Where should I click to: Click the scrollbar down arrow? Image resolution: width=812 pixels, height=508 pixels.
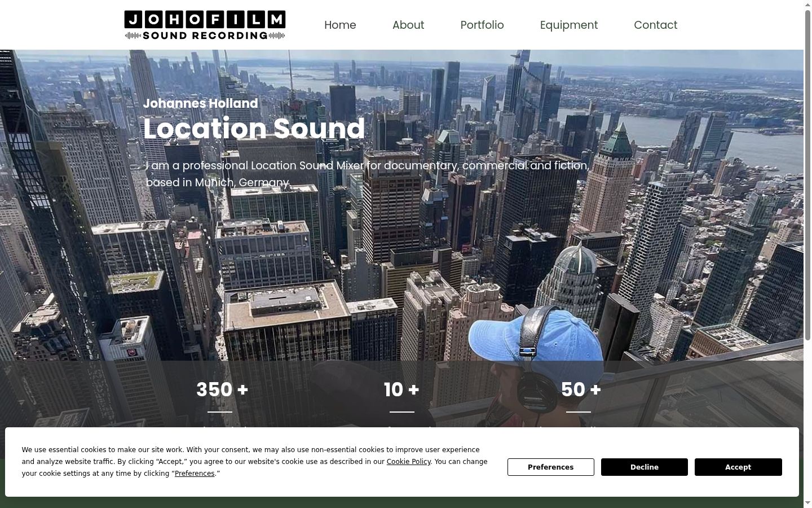(x=807, y=503)
